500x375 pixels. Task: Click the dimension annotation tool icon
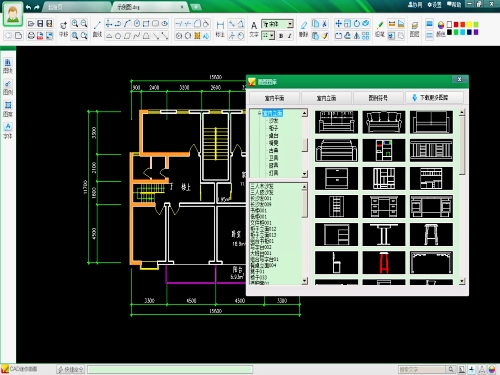[x=220, y=25]
